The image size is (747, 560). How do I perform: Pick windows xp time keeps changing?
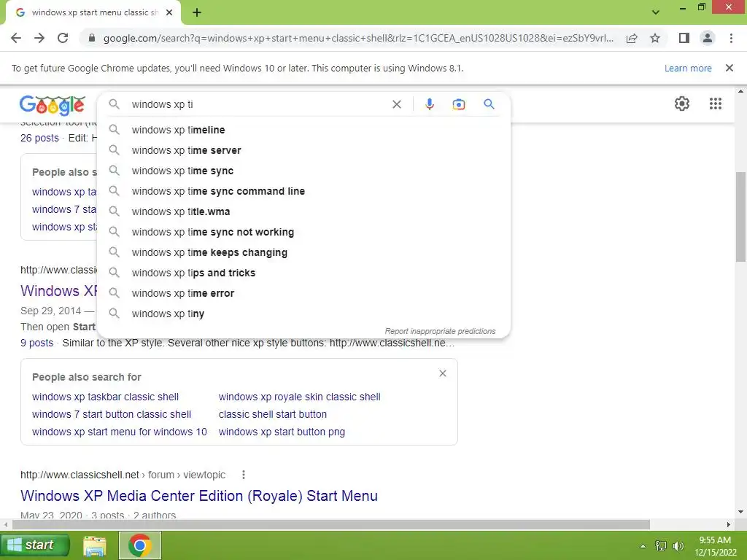click(x=303, y=252)
